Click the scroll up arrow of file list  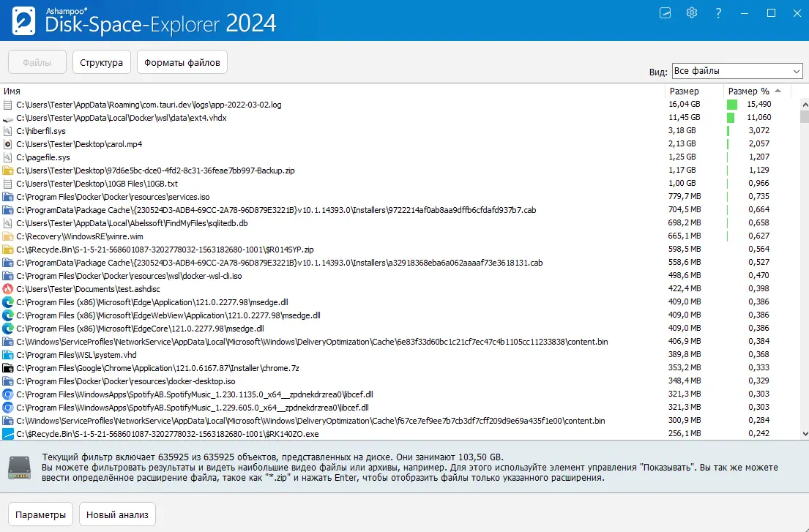pyautogui.click(x=805, y=105)
